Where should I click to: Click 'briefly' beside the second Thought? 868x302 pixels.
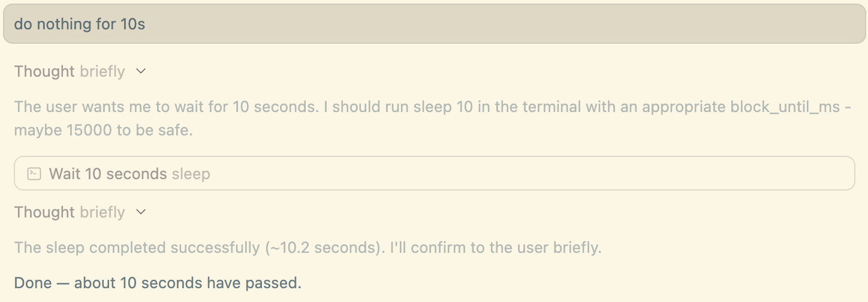pyautogui.click(x=103, y=212)
